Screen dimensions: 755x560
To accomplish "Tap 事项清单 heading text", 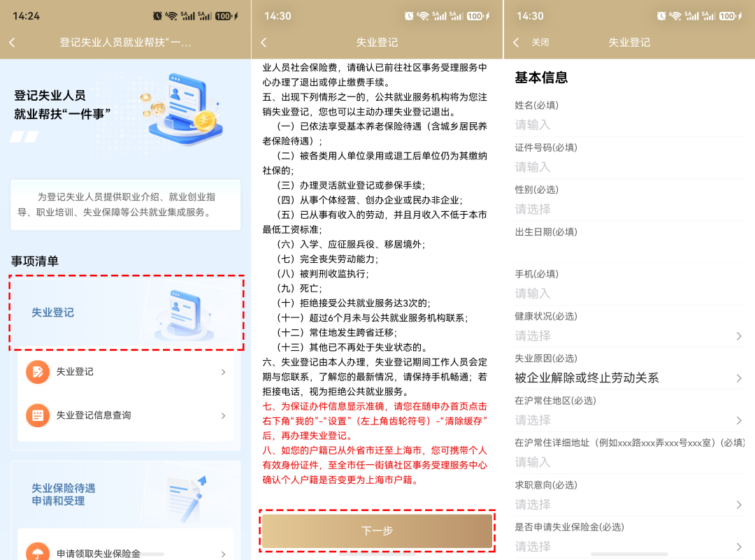I will point(35,261).
